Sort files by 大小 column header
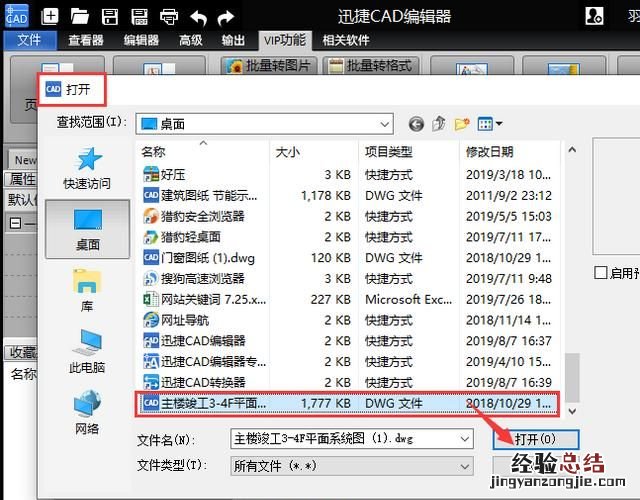 click(313, 152)
